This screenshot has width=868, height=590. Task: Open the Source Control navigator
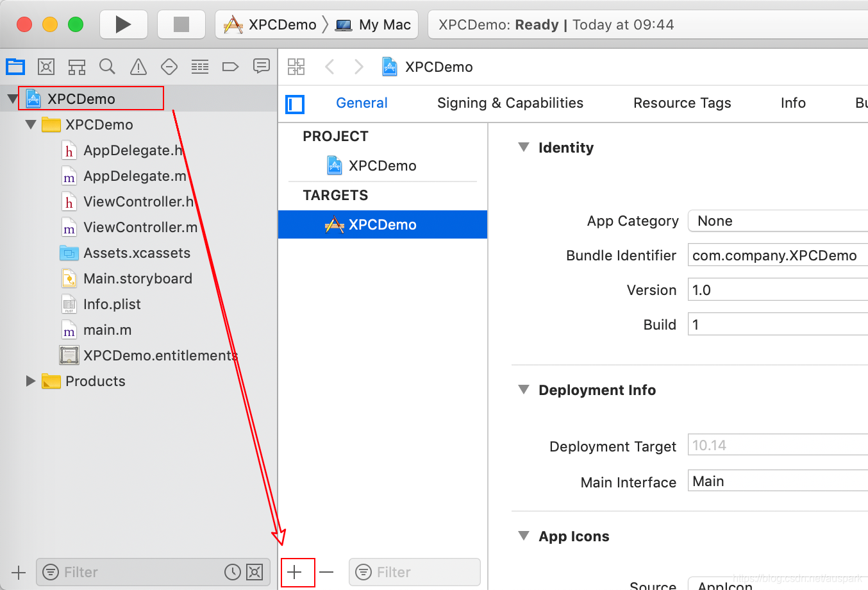click(x=46, y=67)
